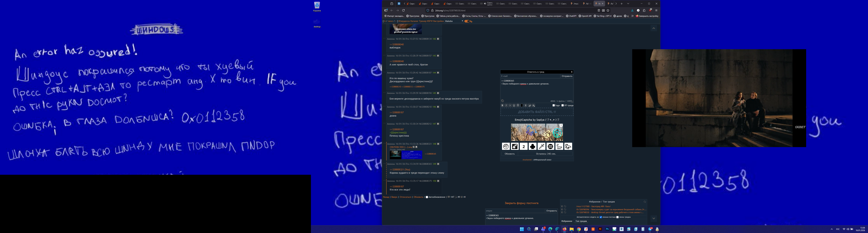
Task: Open the Makaba theme dropdown
Action: (x=454, y=21)
